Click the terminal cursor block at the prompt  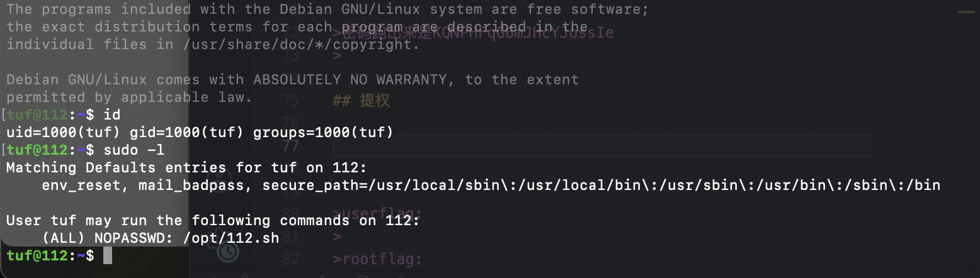click(108, 255)
